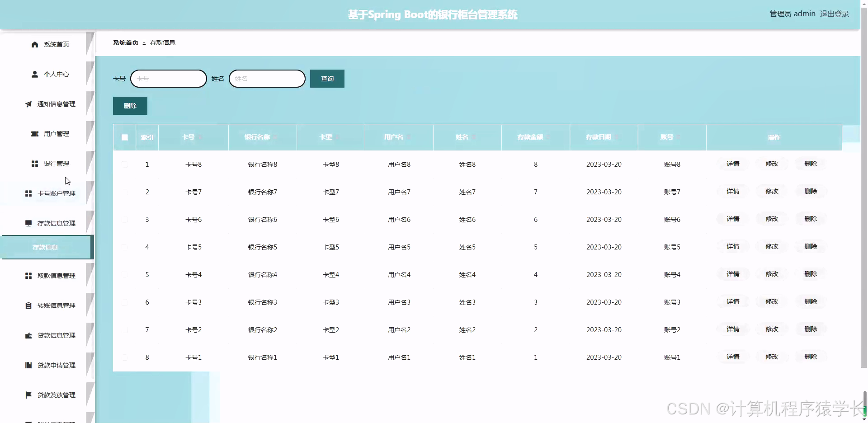The image size is (868, 423).
Task: Check the row checkbox for 卡号2
Action: (x=125, y=330)
